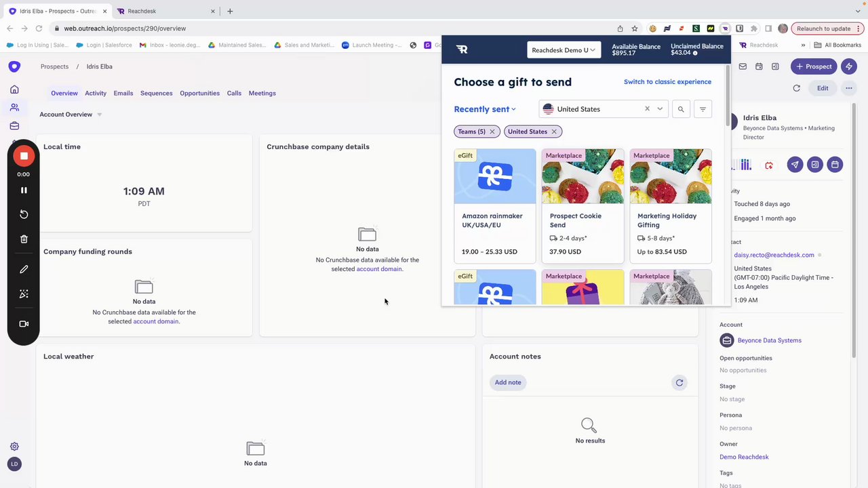The width and height of the screenshot is (868, 488).
Task: Open the email envelope icon in Outreach header
Action: (x=743, y=66)
